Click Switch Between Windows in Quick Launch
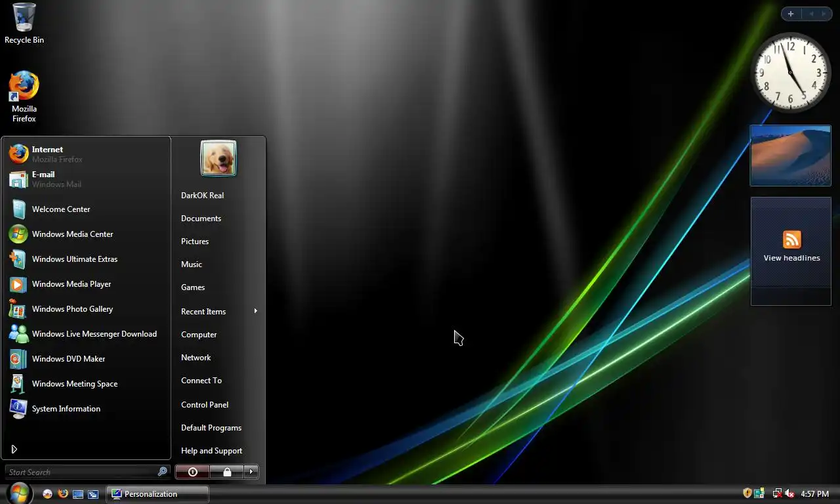The height and width of the screenshot is (504, 840). pos(93,494)
